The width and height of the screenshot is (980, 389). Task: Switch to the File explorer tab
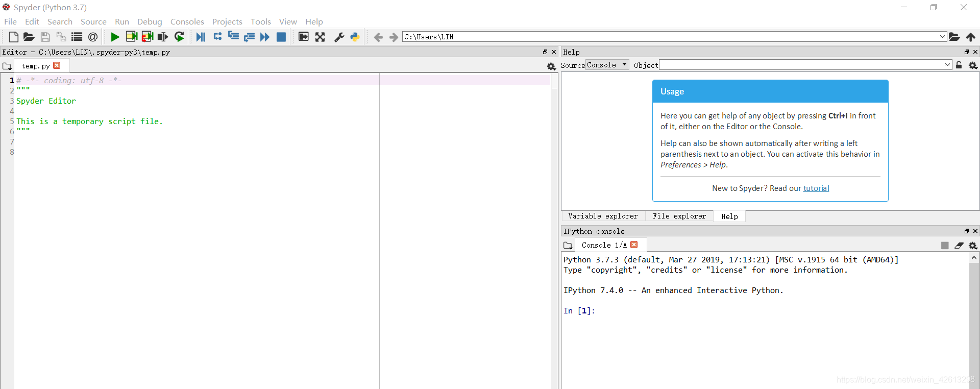coord(679,216)
